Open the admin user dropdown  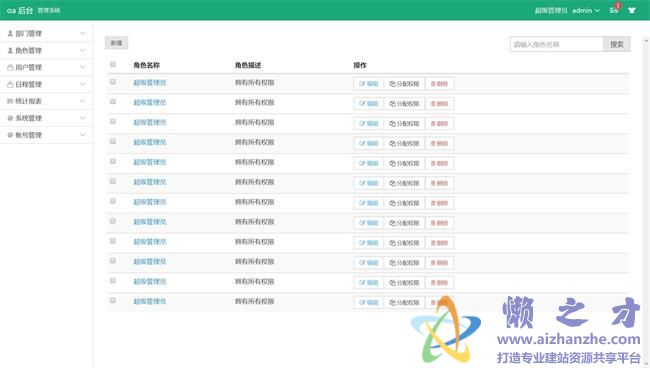point(586,10)
